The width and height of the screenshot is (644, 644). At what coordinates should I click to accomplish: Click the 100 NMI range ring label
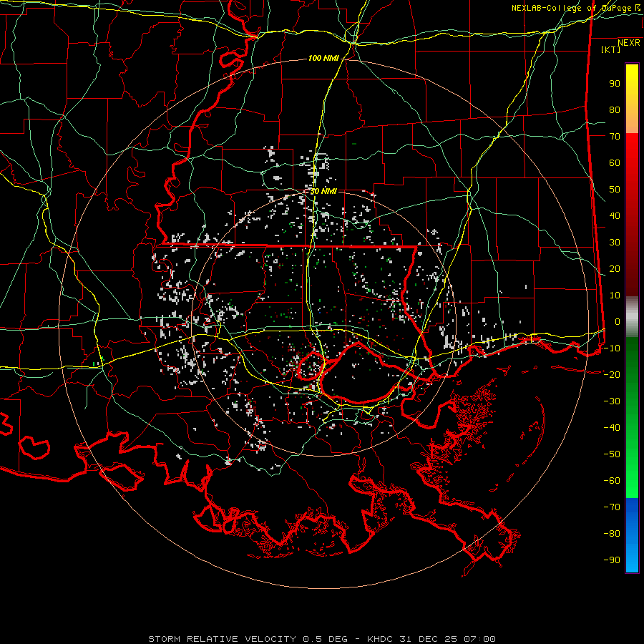click(323, 59)
